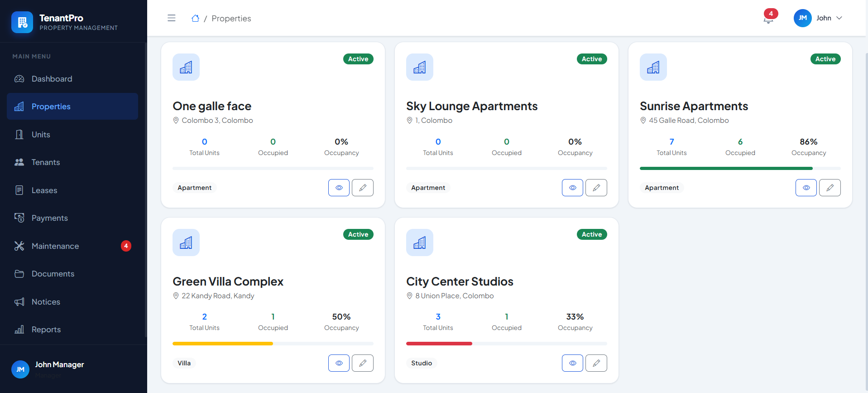Click the 33% occupancy value
This screenshot has height=393, width=868.
(x=575, y=317)
